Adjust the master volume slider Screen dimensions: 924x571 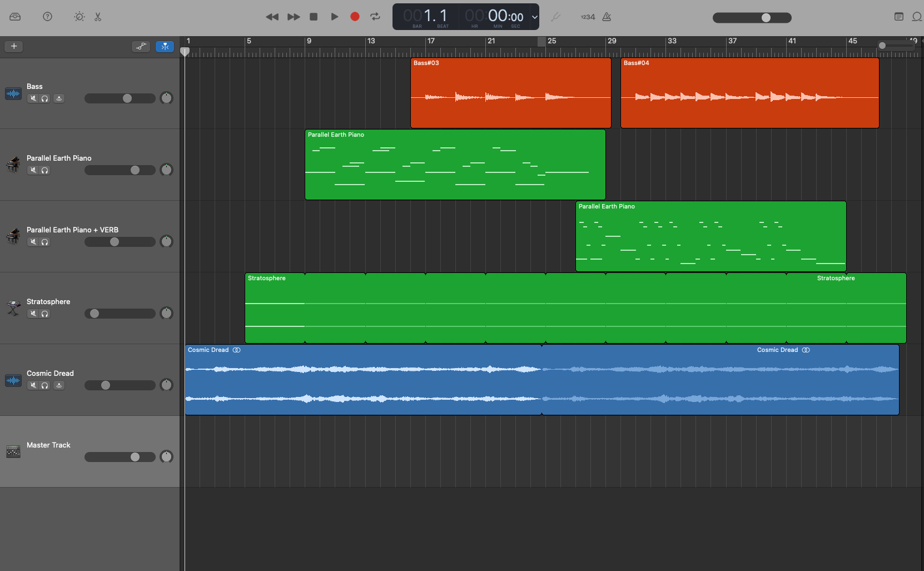(752, 18)
